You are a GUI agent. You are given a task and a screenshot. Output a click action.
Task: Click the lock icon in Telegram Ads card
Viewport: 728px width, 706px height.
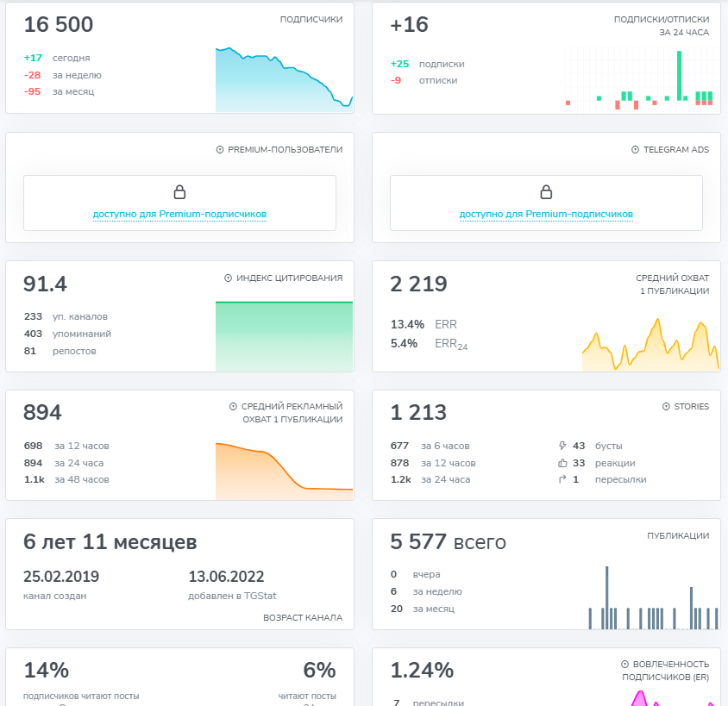pyautogui.click(x=546, y=191)
